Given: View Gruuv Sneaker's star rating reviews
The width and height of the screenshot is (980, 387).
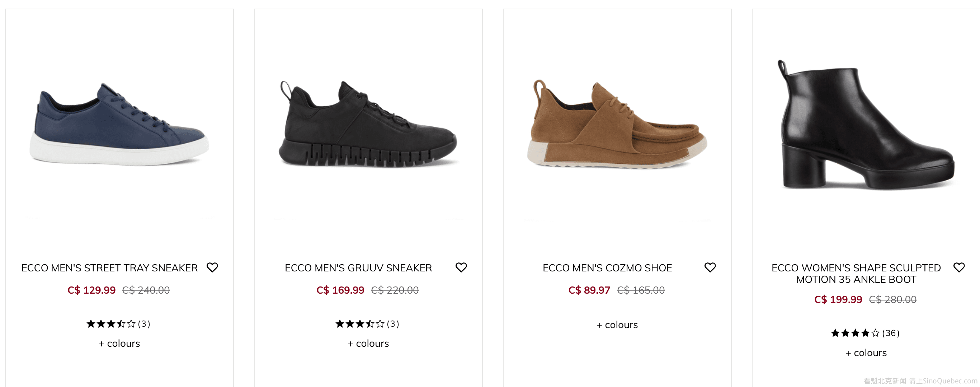Looking at the screenshot, I should [367, 324].
